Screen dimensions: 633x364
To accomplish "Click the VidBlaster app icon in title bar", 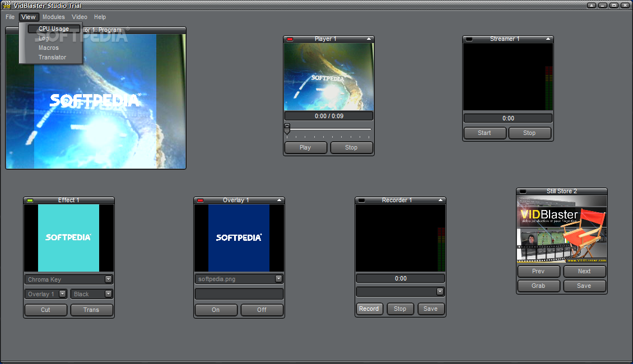I will coord(7,5).
